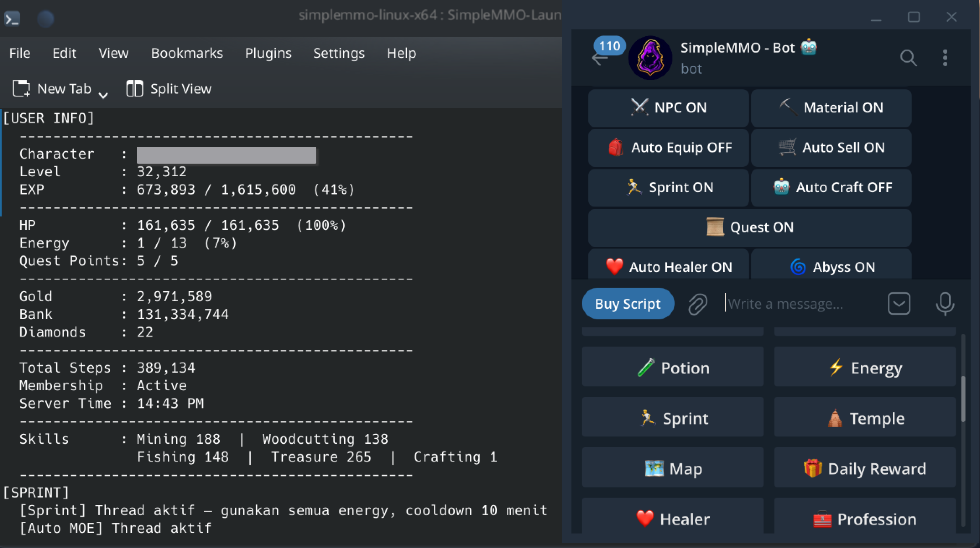Viewport: 980px width, 548px height.
Task: Toggle the Sprint ON button
Action: (x=668, y=188)
